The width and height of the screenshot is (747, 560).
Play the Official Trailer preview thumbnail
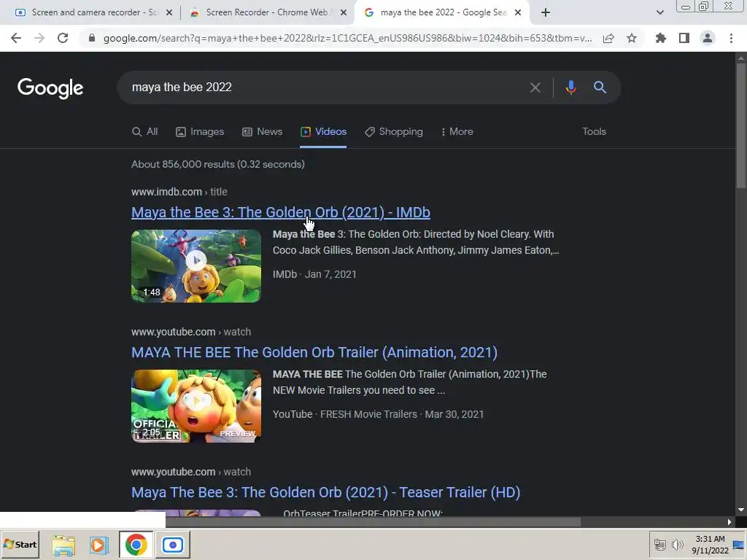point(196,406)
